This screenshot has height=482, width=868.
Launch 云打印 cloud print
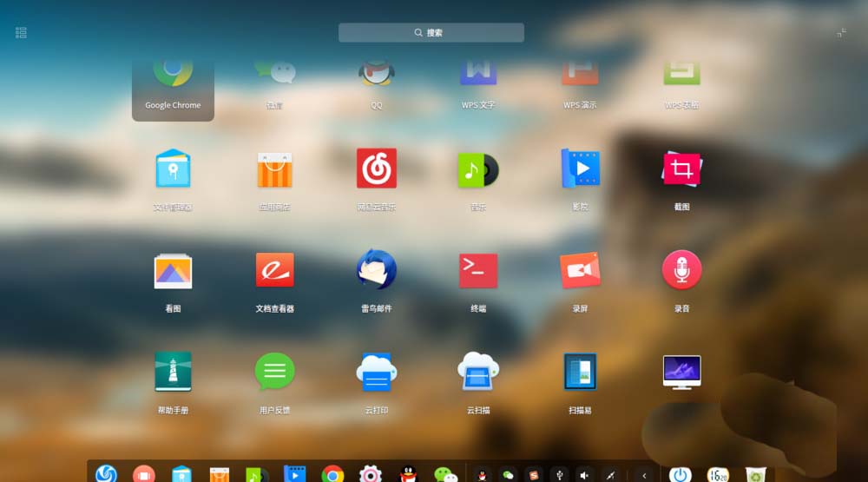[377, 373]
